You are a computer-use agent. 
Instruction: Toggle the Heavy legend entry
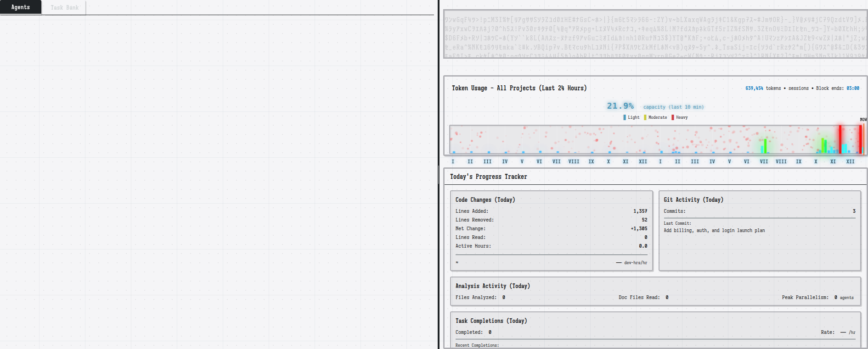(680, 117)
